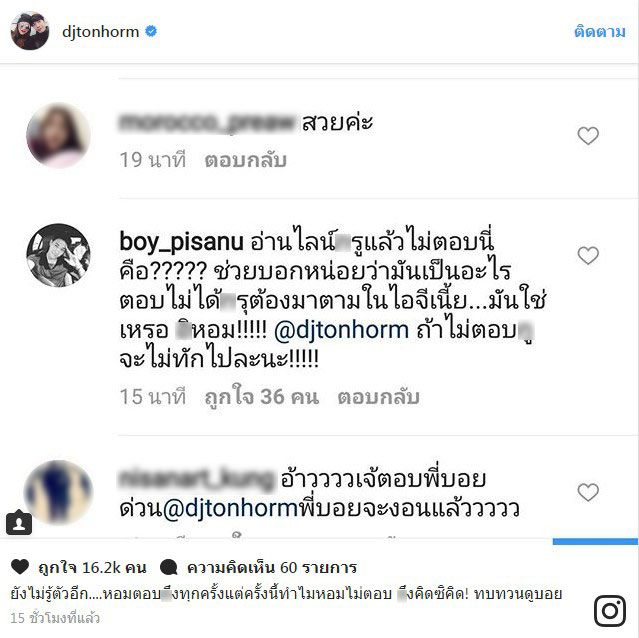View who liked via ถูกใจ 36 คน
The image size is (639, 638).
click(261, 397)
